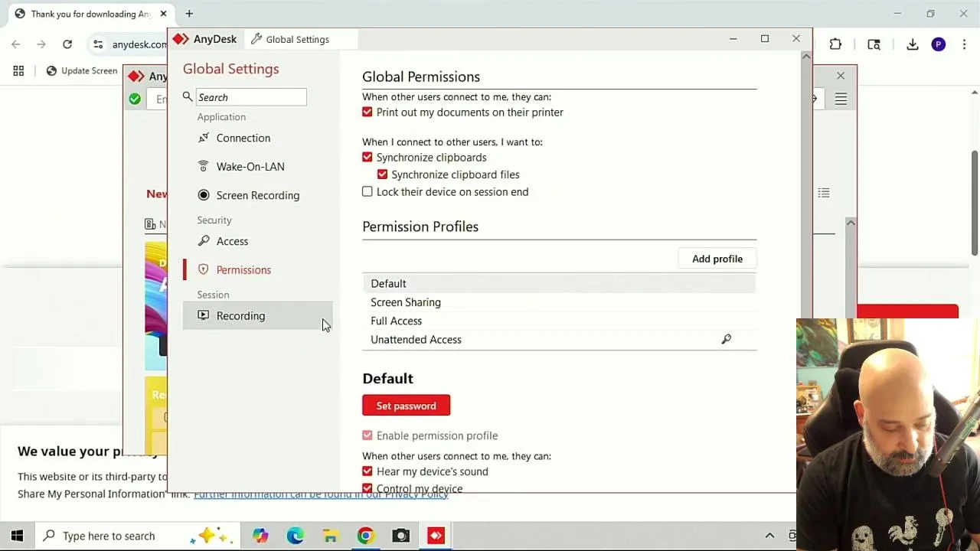980x551 pixels.
Task: Uncheck Print out my documents on their printer
Action: tap(367, 112)
